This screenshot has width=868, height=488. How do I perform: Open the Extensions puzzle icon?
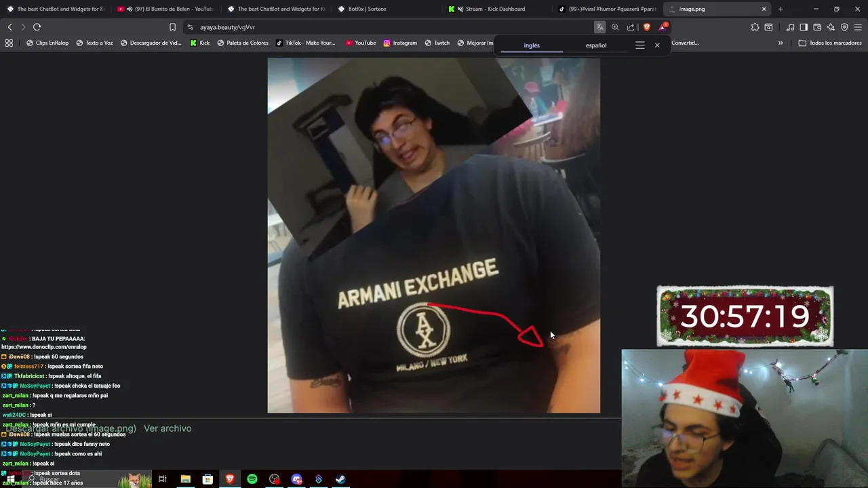coord(755,27)
